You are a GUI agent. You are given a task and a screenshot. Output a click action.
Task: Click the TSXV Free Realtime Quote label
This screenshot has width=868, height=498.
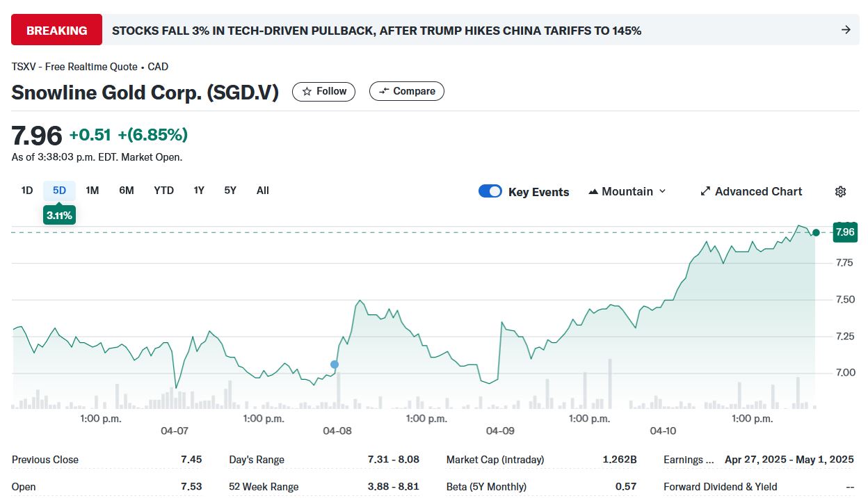coord(90,67)
